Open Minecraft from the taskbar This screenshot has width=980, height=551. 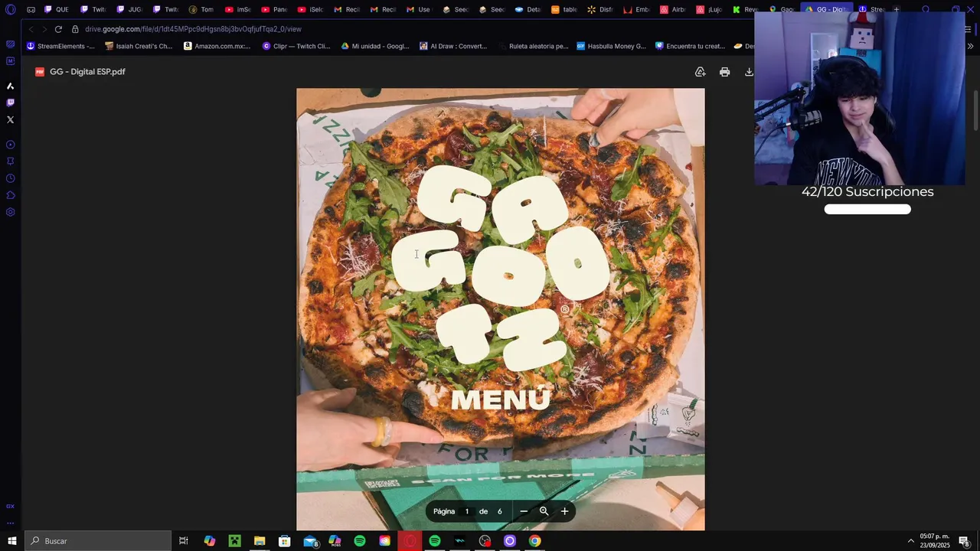(234, 541)
